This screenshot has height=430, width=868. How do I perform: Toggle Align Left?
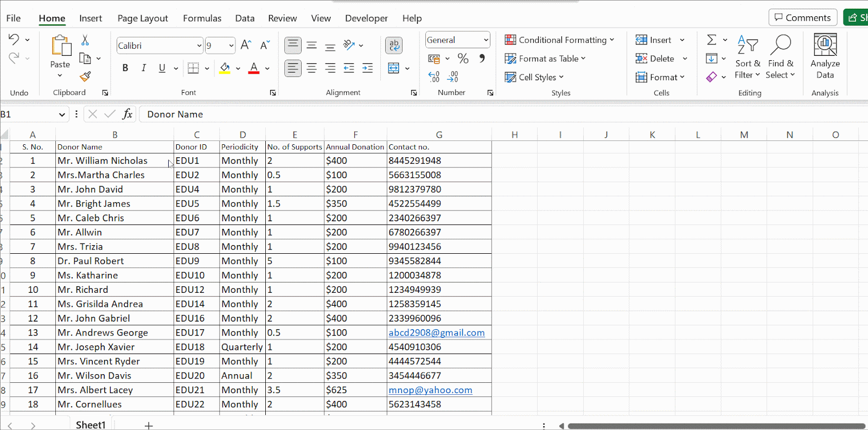click(x=293, y=68)
